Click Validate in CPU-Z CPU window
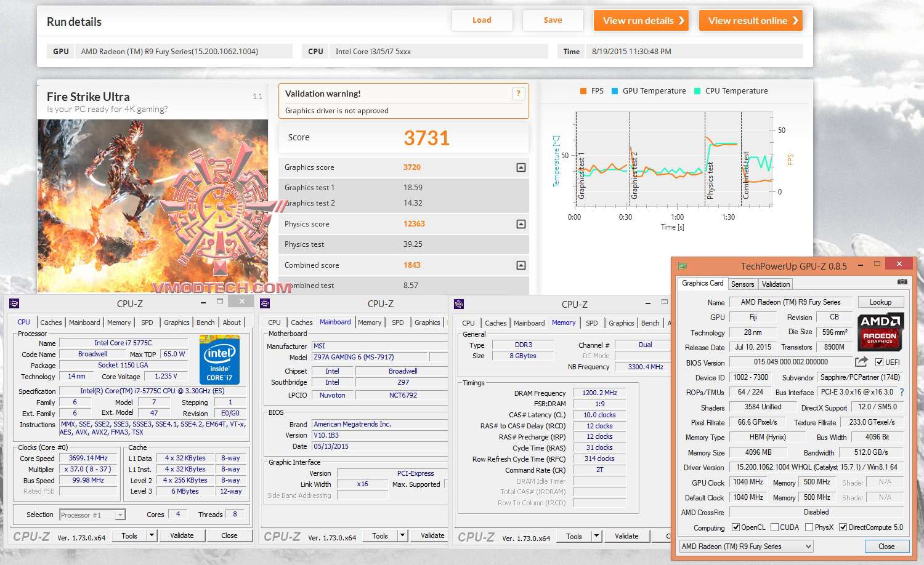The width and height of the screenshot is (924, 565). point(182,535)
